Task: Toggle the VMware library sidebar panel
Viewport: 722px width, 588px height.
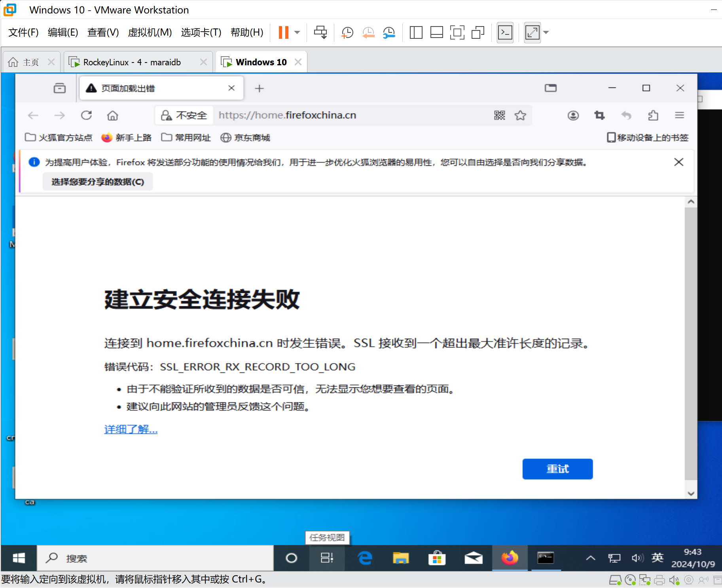Action: click(415, 32)
